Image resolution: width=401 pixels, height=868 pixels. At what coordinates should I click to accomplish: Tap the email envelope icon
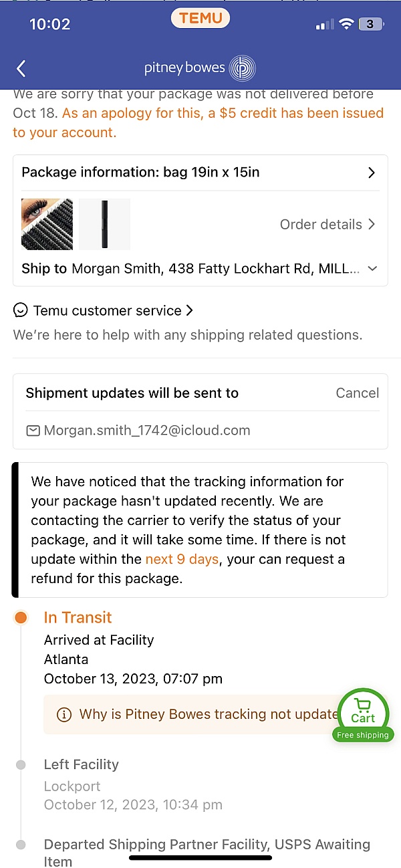(x=33, y=431)
